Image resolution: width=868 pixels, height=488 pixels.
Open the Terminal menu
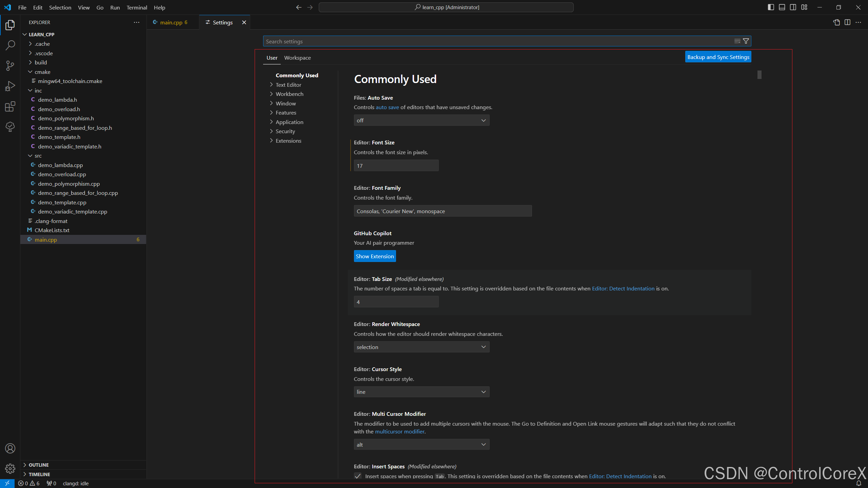coord(137,7)
